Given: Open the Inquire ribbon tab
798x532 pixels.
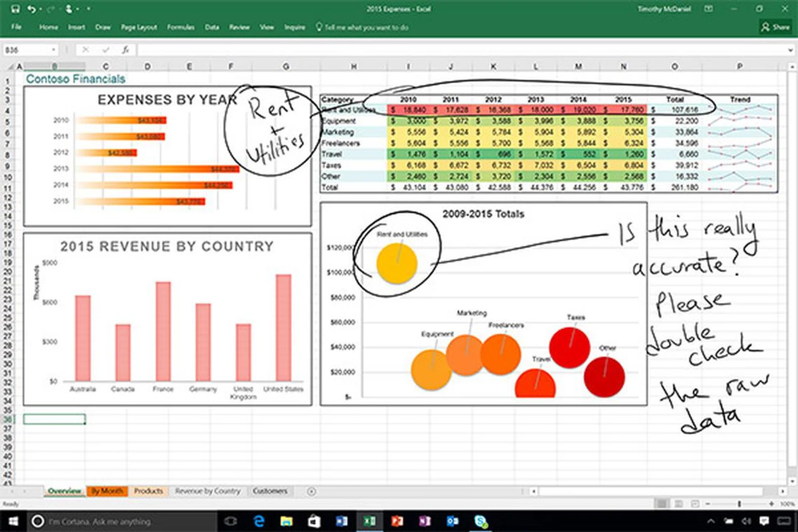Looking at the screenshot, I should click(295, 27).
